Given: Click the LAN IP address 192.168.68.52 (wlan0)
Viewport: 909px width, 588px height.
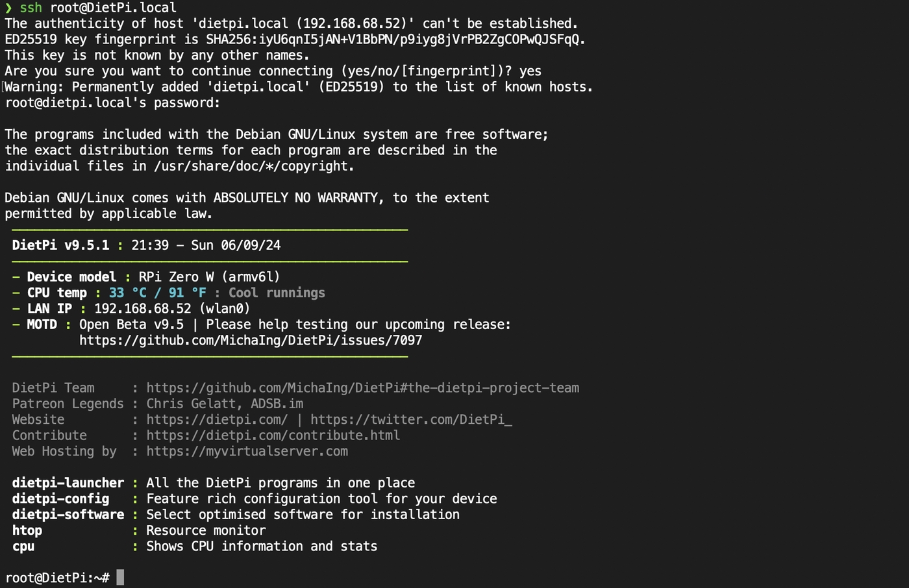Looking at the screenshot, I should pyautogui.click(x=171, y=309).
